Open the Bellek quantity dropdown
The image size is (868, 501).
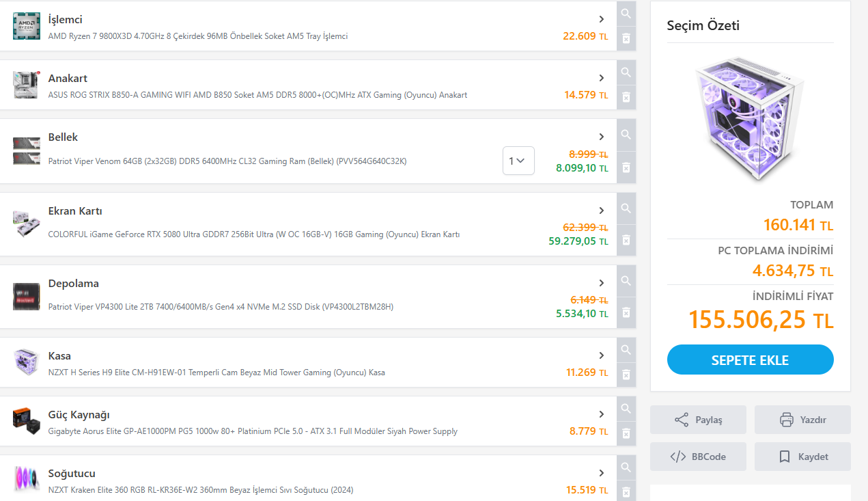pyautogui.click(x=518, y=161)
